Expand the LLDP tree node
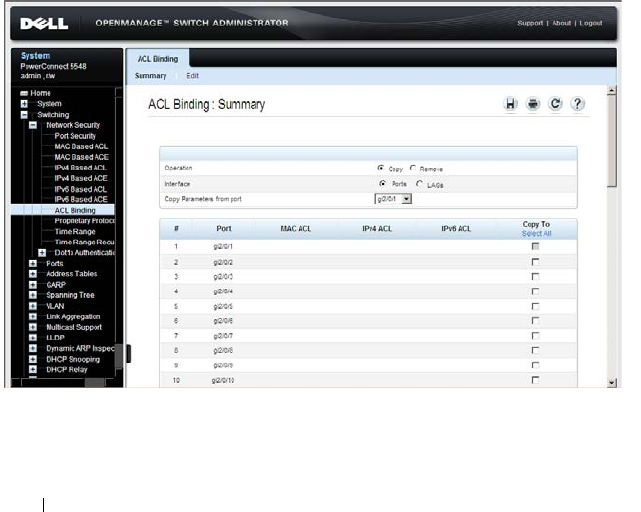This screenshot has width=641, height=512. click(33, 338)
